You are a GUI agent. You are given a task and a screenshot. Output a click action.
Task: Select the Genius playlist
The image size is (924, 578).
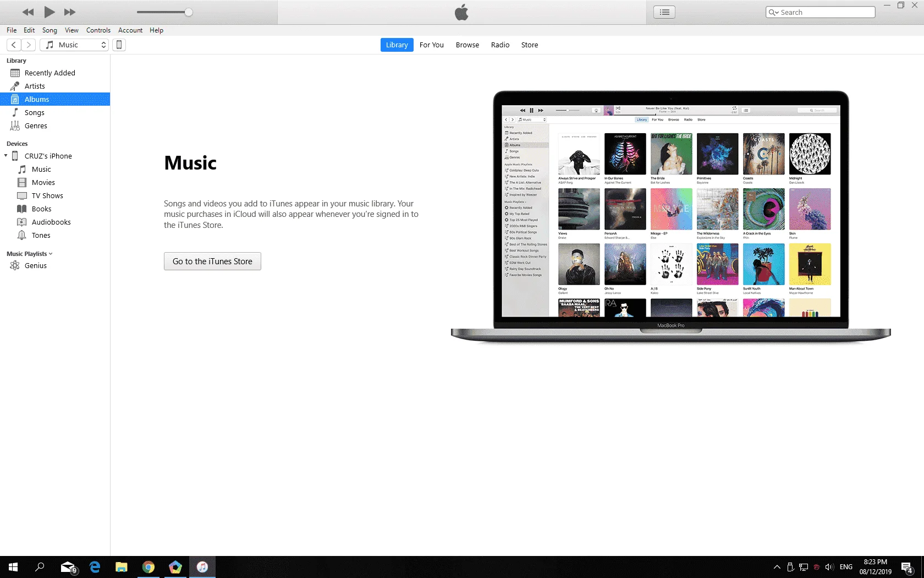pos(55,265)
